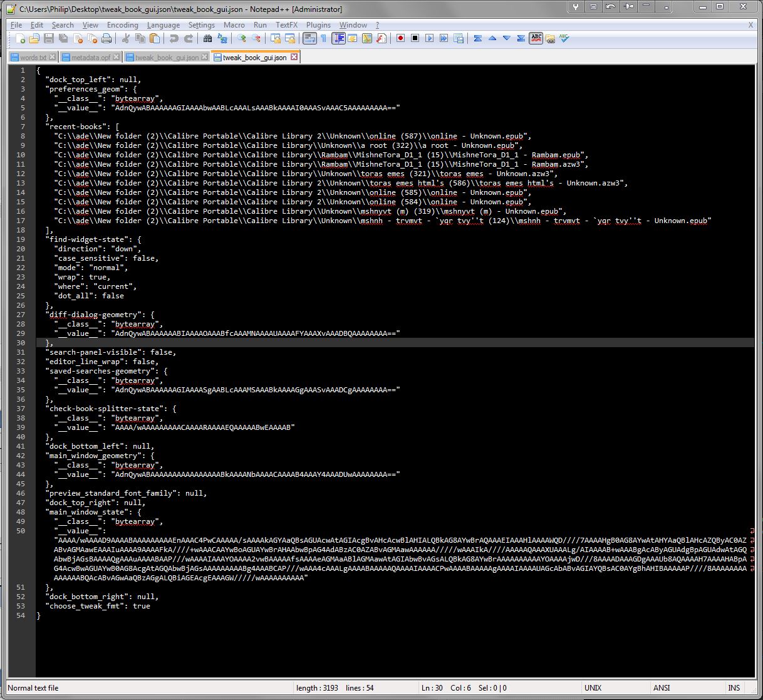Open the Settings menu
763x700 pixels.
[202, 25]
